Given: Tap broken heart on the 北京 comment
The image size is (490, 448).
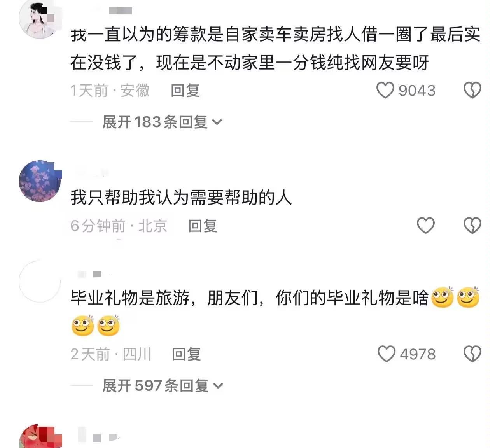Looking at the screenshot, I should pos(472,226).
